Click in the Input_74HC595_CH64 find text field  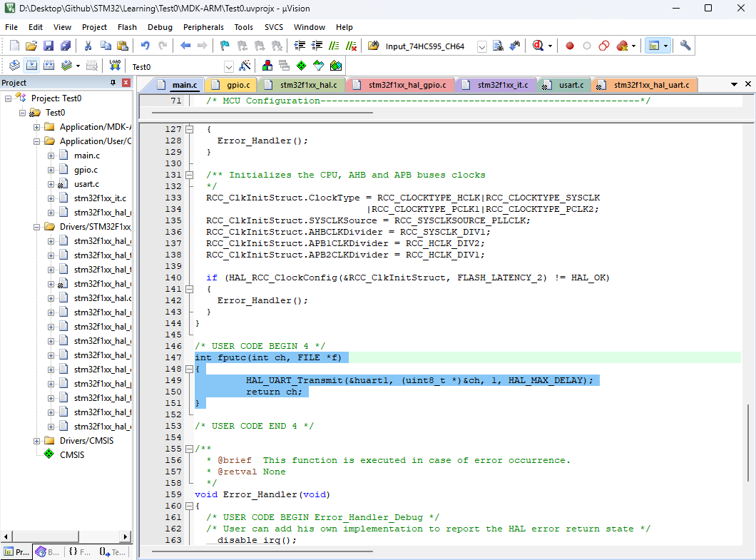click(x=430, y=46)
